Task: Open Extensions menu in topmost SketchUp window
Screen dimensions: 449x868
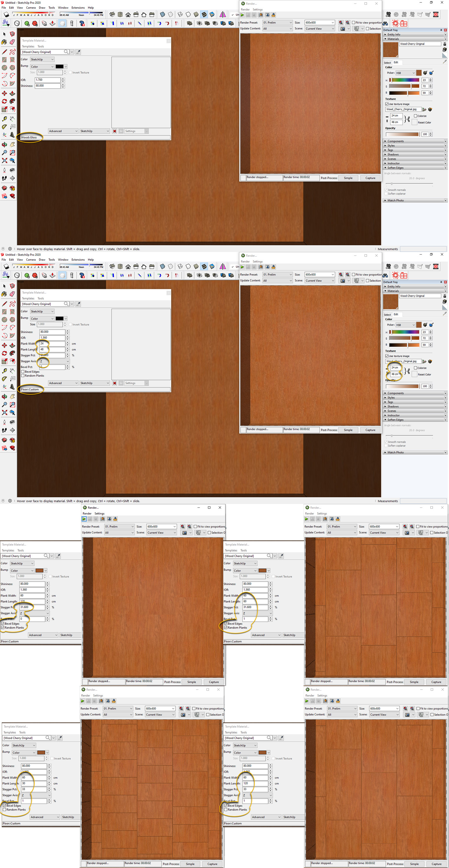Action: [78, 8]
